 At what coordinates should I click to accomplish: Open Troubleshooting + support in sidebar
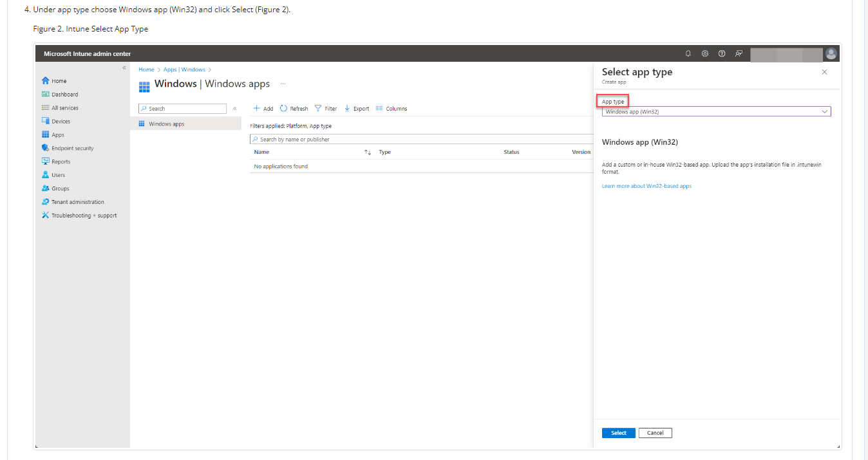point(84,216)
